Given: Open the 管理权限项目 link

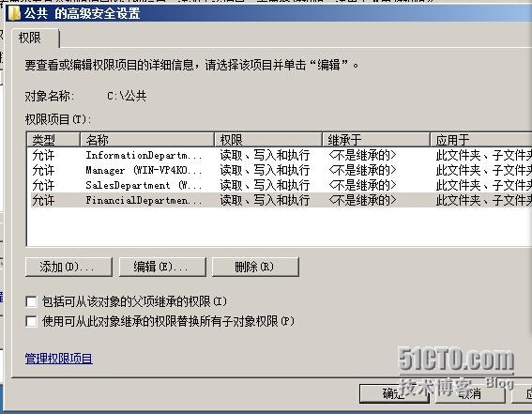Looking at the screenshot, I should point(59,359).
